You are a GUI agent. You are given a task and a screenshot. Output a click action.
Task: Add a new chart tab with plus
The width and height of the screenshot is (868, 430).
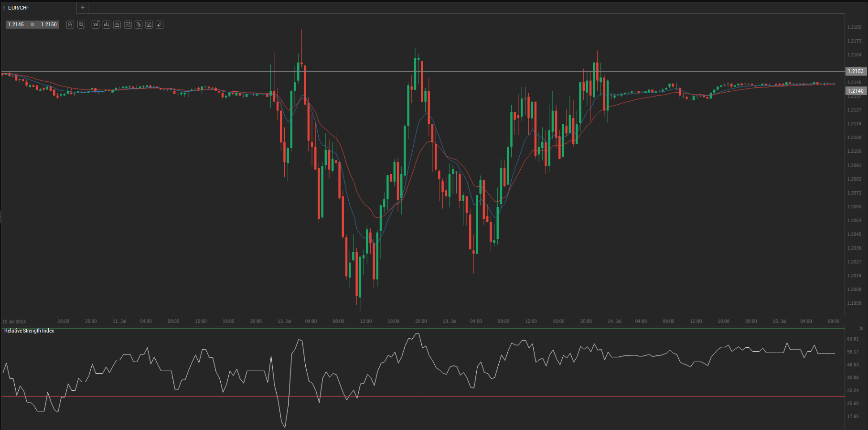pos(83,8)
